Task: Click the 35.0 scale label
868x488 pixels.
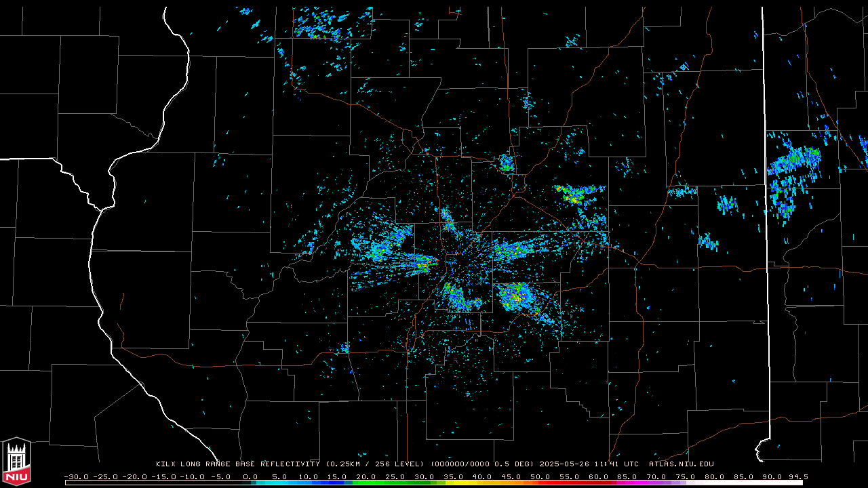Action: coord(453,476)
